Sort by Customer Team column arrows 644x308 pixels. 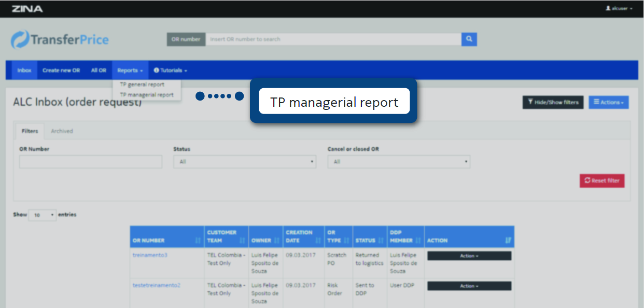[x=242, y=241]
